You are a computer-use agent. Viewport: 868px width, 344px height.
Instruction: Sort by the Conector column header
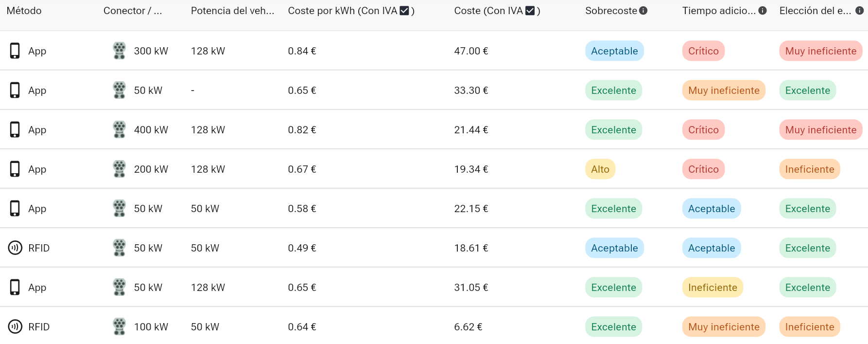coord(132,11)
